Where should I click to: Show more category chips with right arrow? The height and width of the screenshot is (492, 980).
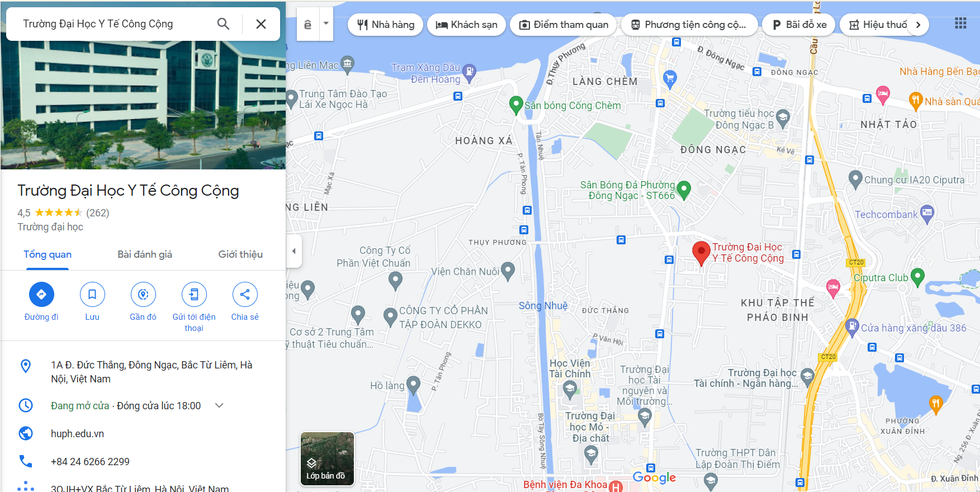click(918, 25)
